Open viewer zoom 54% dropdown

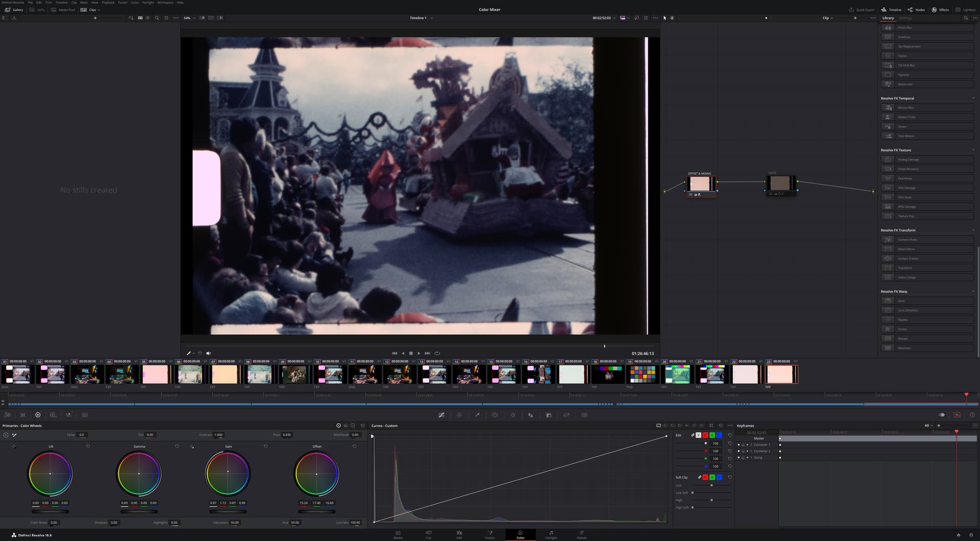(x=189, y=18)
